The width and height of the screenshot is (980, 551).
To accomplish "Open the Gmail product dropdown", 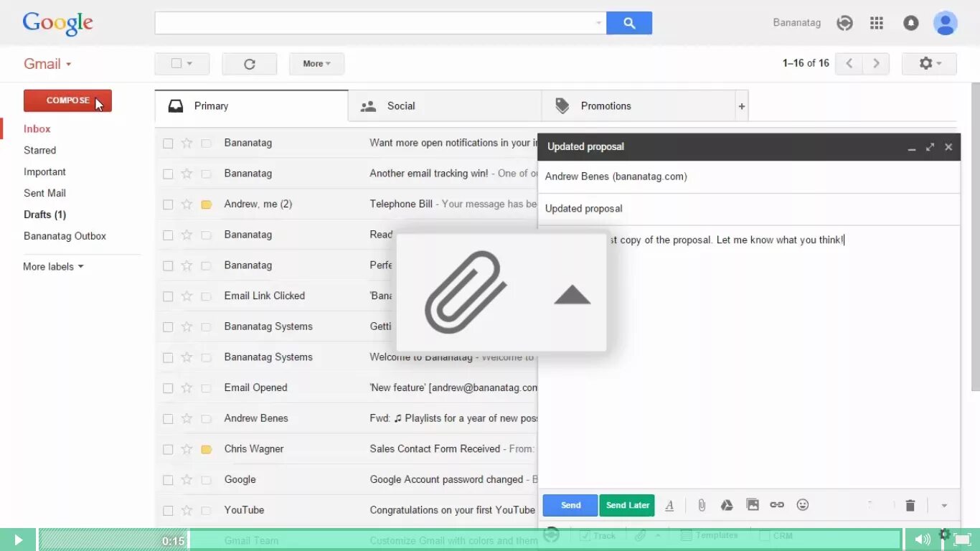I will pyautogui.click(x=47, y=64).
